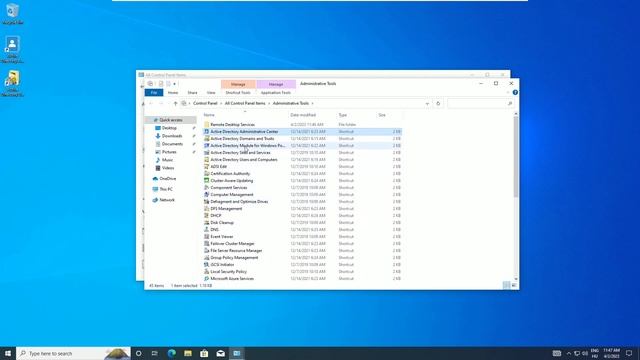Select Quick access in navigation pane
640x360 pixels.
pyautogui.click(x=171, y=120)
